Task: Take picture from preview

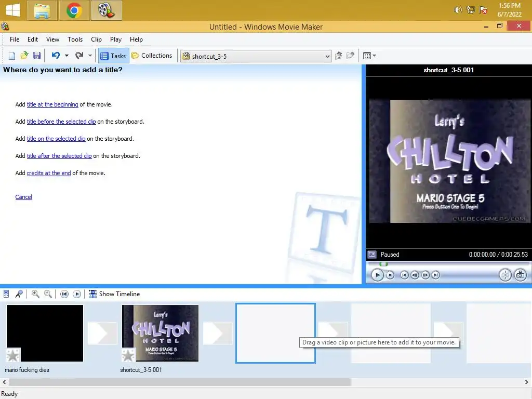Action: point(521,275)
